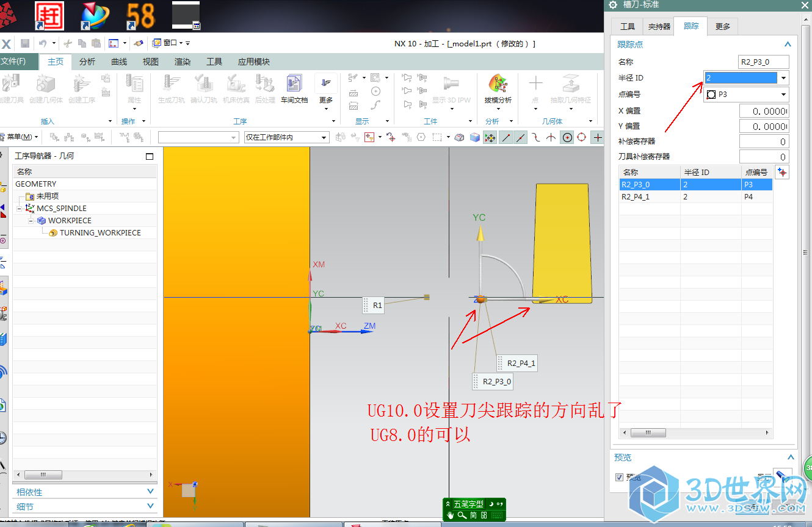
Task: Click the Y 偏置 input field
Action: (764, 126)
